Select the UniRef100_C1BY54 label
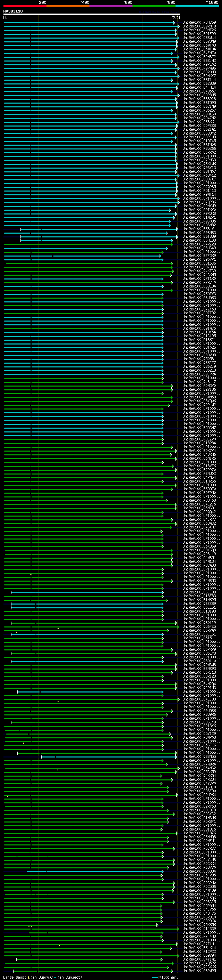 coord(199,332)
